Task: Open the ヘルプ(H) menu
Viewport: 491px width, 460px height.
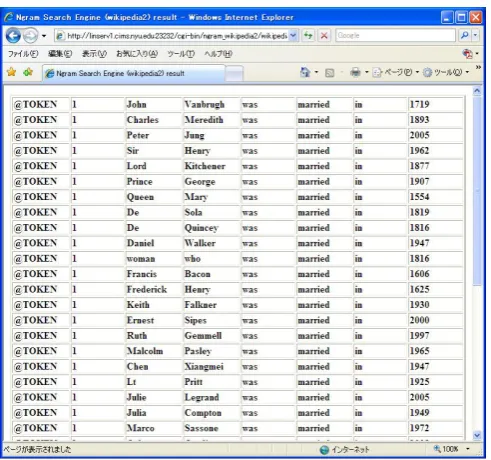Action: point(218,54)
